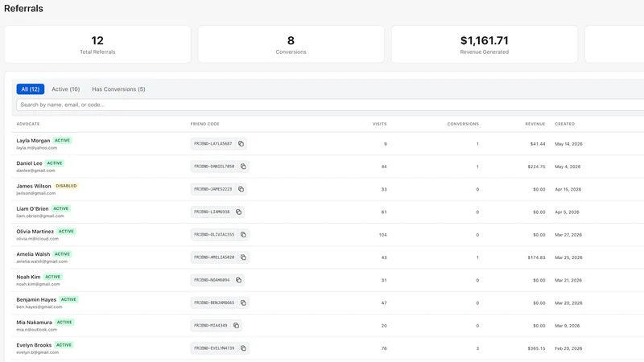Click the FRIEND-DANIEL7050 code
The image size is (644, 362).
214,167
